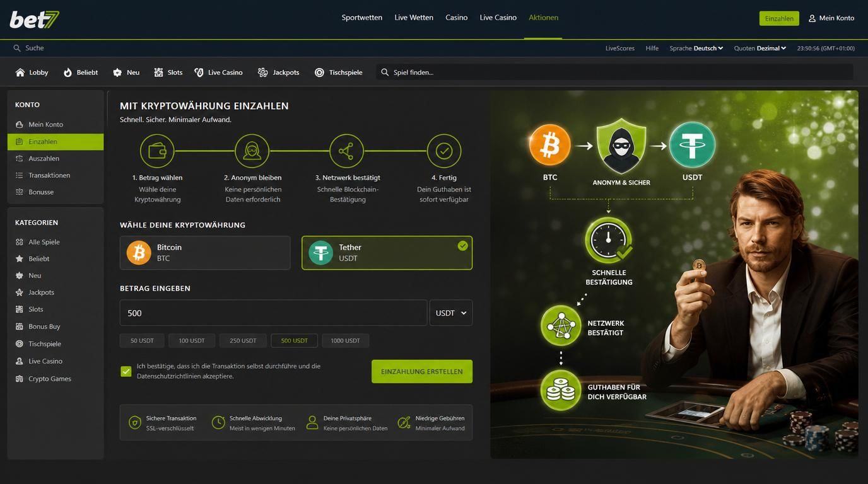This screenshot has width=868, height=484.
Task: Click the shield icon beside Sichere Transaktion
Action: tap(134, 423)
